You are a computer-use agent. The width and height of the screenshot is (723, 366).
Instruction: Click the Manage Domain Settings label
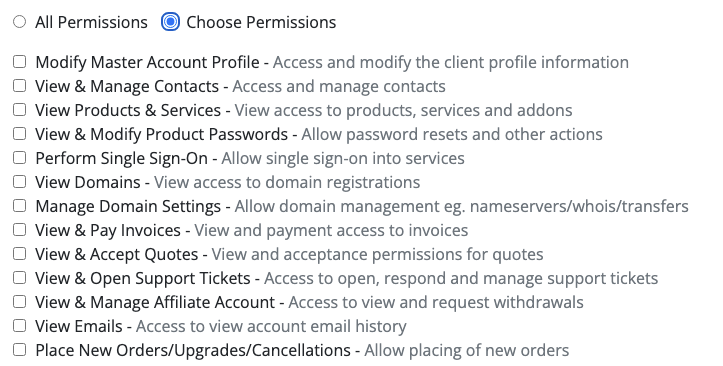point(128,206)
